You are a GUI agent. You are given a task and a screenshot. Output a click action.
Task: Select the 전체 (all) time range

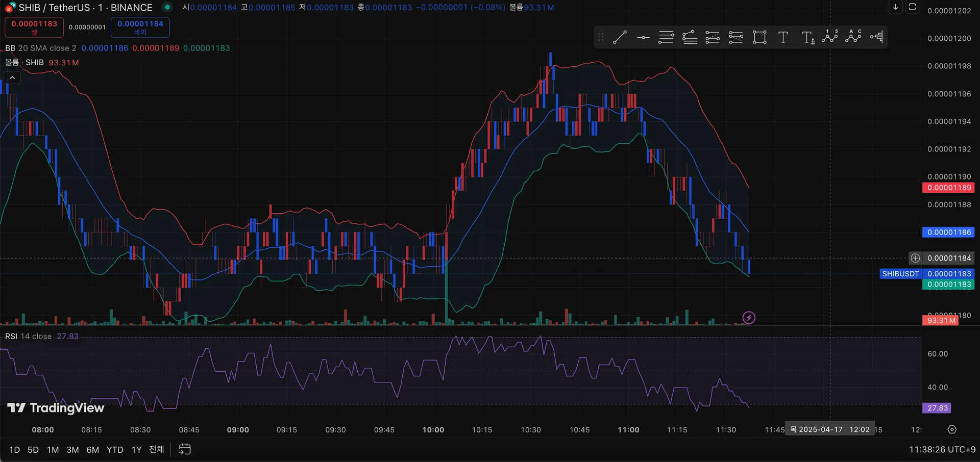[x=157, y=449]
